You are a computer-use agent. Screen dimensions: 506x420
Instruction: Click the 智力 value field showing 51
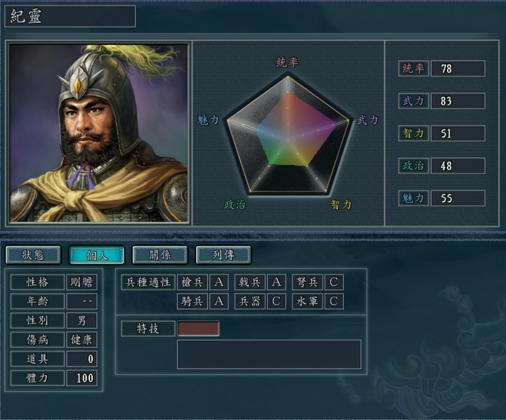[x=458, y=133]
